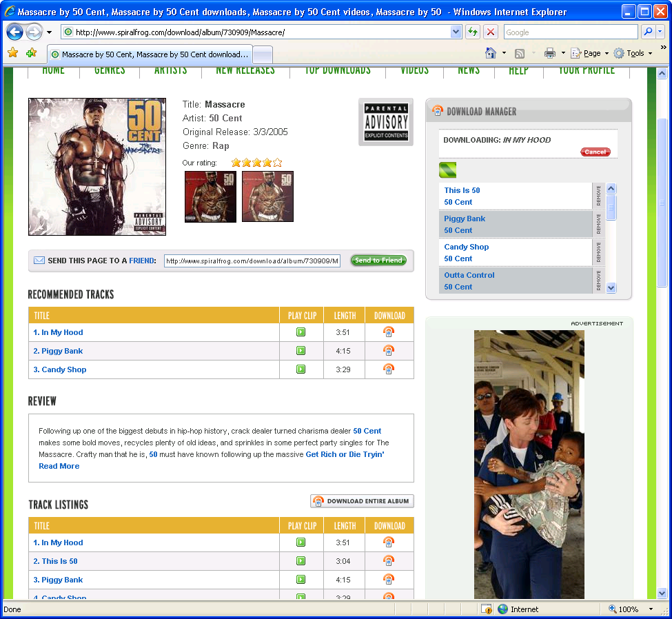
Task: Open the recent pages dropdown arrow
Action: [x=50, y=32]
